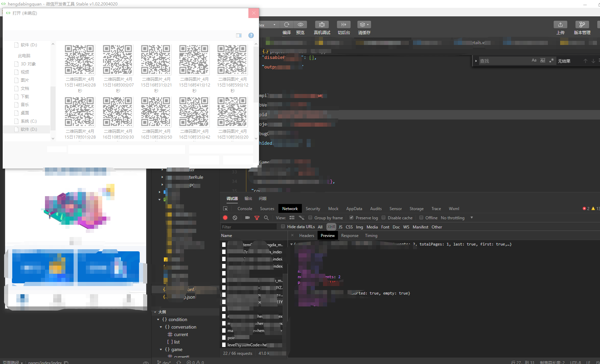Viewport: 600px width, 364px height.
Task: Collapse the 大纲 outline section
Action: pyautogui.click(x=155, y=312)
